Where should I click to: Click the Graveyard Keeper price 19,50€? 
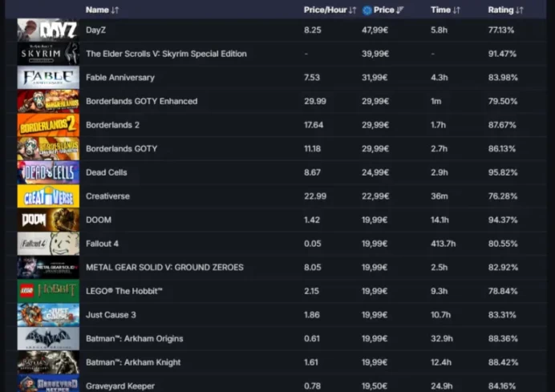pos(375,386)
